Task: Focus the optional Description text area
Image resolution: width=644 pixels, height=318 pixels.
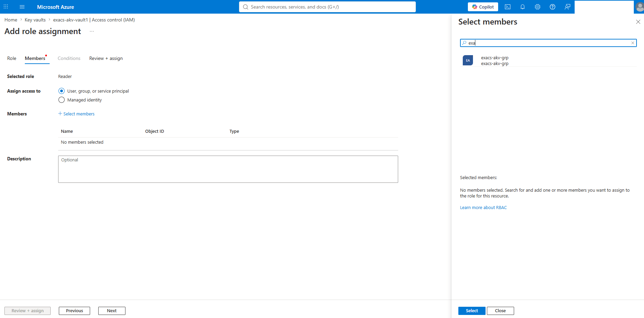Action: (228, 169)
